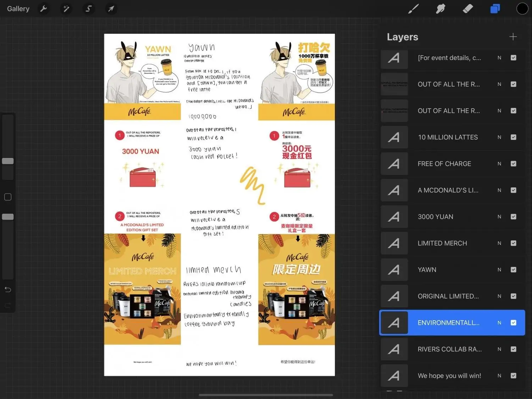Uncheck visibility for 3000 YUAN layer
Image resolution: width=532 pixels, height=399 pixels.
[513, 217]
